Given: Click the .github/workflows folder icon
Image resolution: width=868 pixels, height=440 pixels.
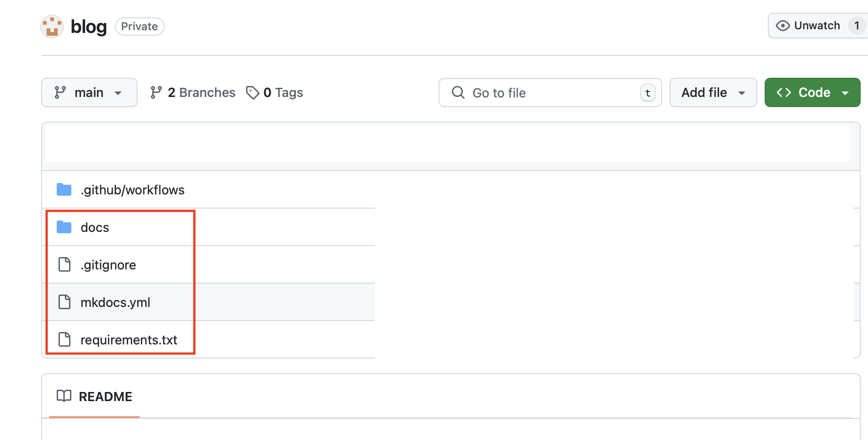Looking at the screenshot, I should pos(64,189).
